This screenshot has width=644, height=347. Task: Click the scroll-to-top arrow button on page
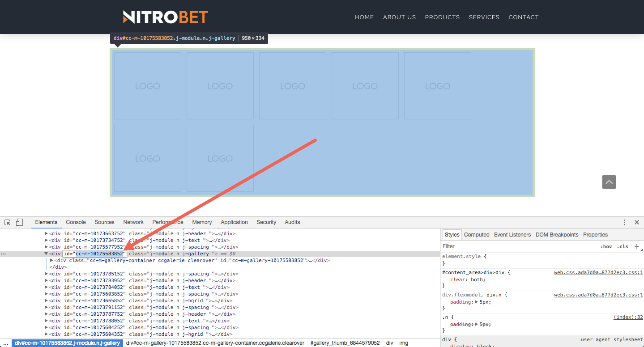click(x=609, y=182)
